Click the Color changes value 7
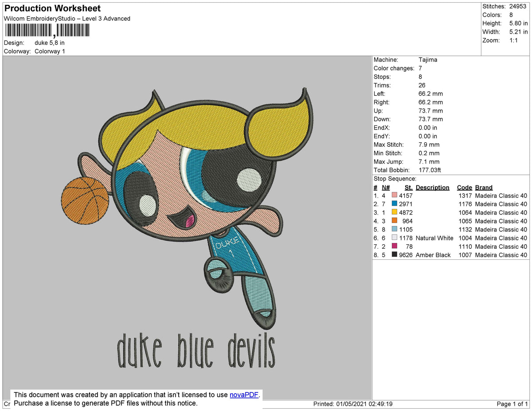 (420, 68)
